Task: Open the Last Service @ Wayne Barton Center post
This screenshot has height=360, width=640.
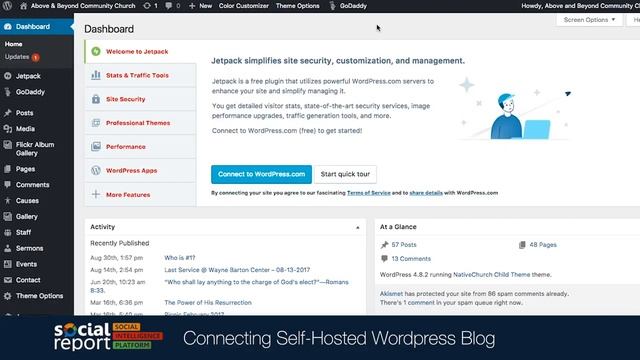Action: pyautogui.click(x=237, y=270)
